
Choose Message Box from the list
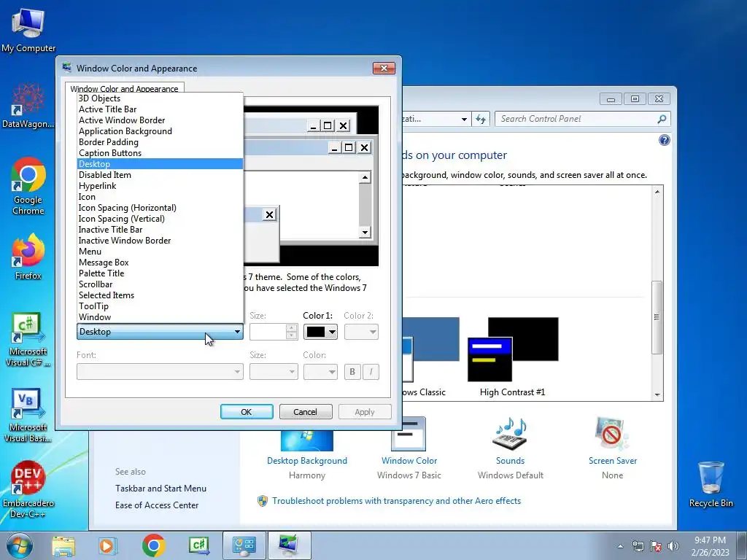coord(160,262)
